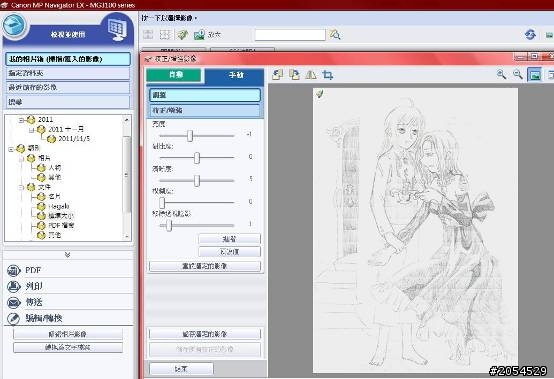
Task: Click the 對比度 contrast slider handle
Action: pos(197,158)
